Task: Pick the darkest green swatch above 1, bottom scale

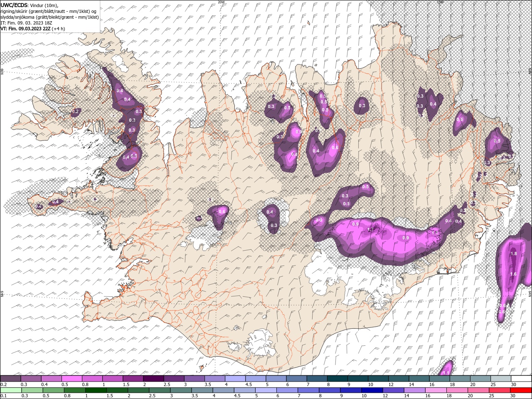Action: click(96, 390)
